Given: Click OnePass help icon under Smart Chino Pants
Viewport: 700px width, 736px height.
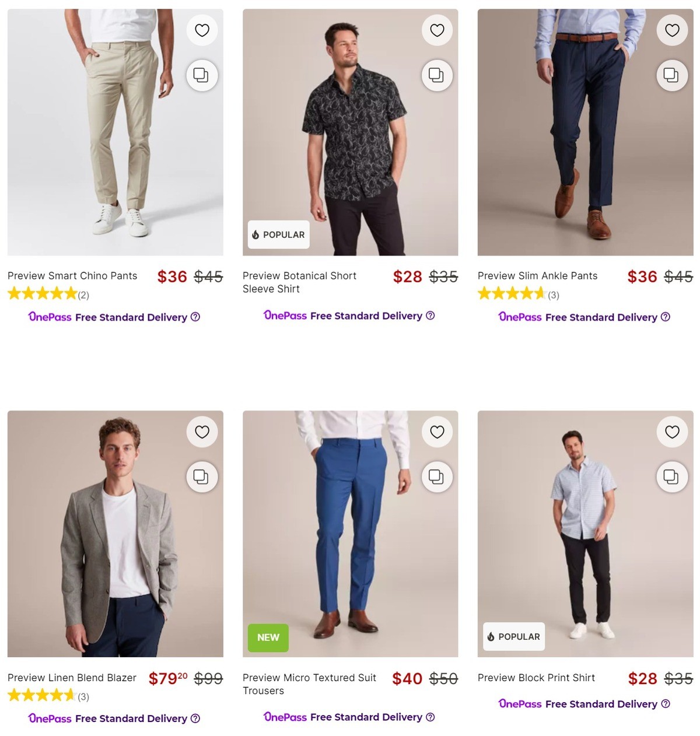Looking at the screenshot, I should click(x=194, y=317).
